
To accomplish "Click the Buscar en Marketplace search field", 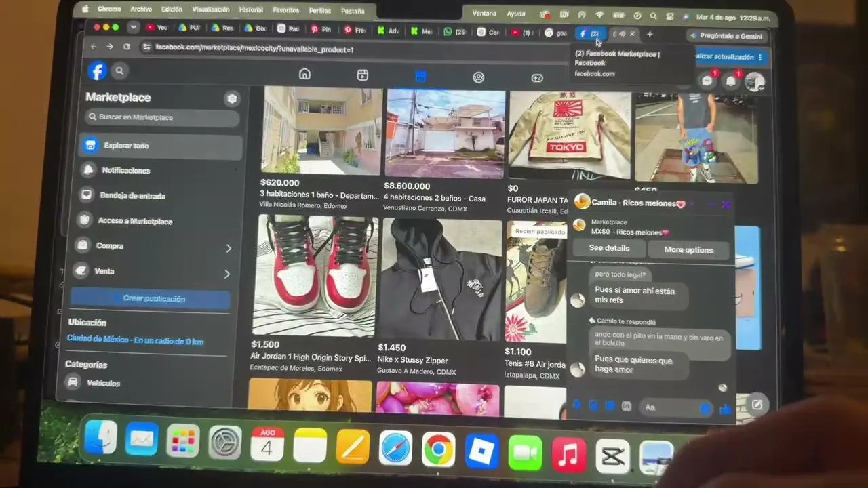I will [162, 117].
